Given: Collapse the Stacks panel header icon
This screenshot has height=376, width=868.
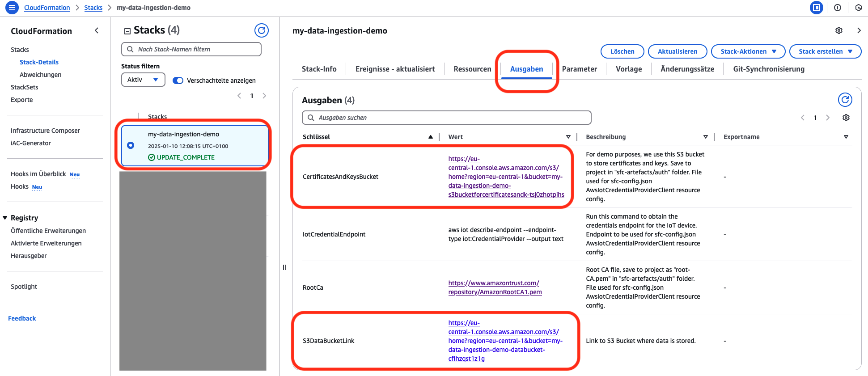Looking at the screenshot, I should pos(127,31).
